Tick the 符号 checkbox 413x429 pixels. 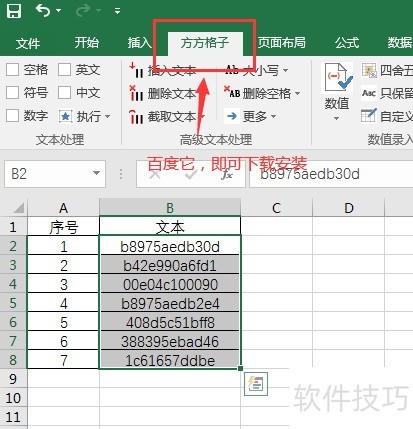click(13, 93)
